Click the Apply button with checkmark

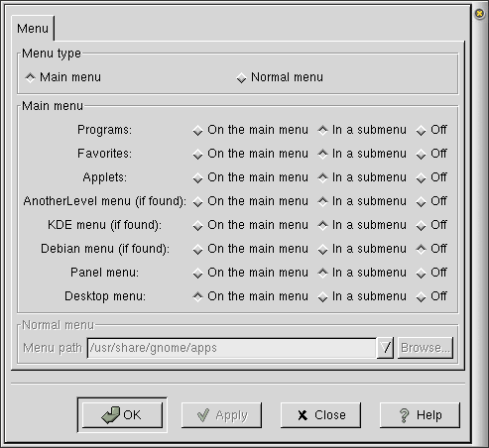221,415
